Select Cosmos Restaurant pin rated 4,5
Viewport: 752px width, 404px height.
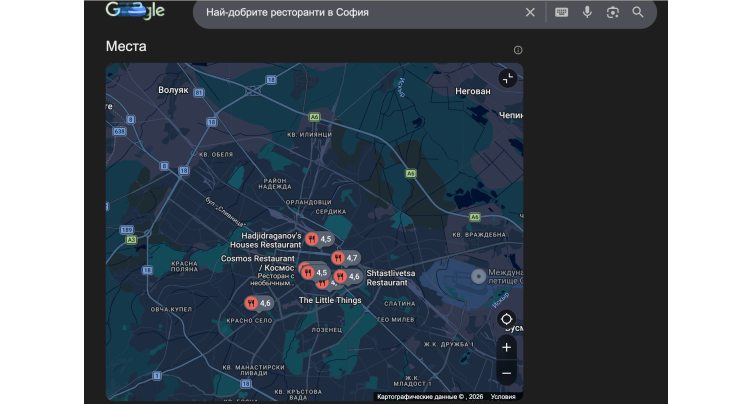point(315,273)
